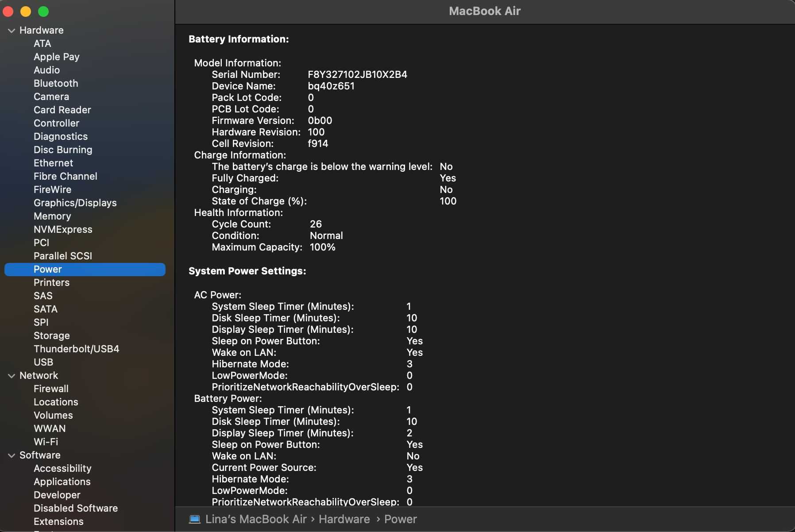
Task: Open the USB entry
Action: coord(43,362)
